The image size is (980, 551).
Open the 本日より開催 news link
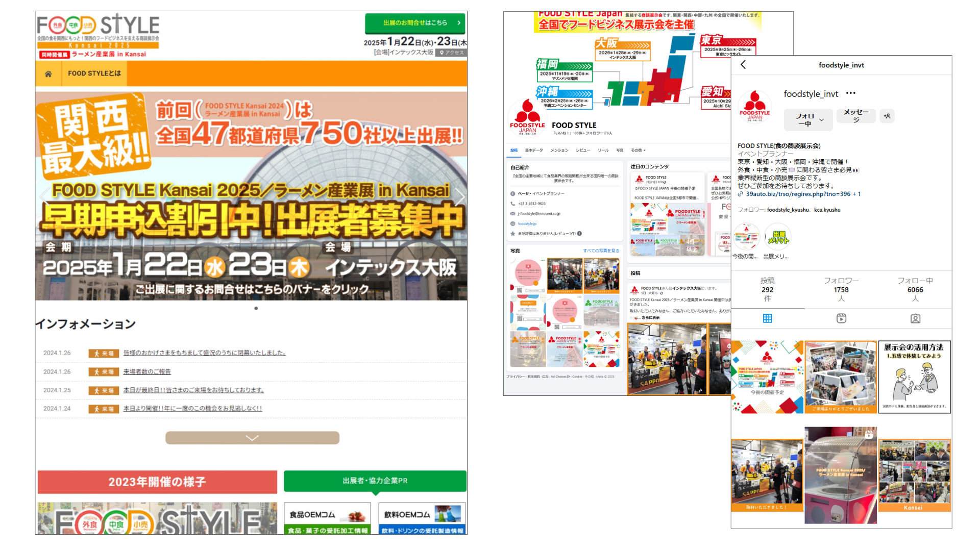192,409
